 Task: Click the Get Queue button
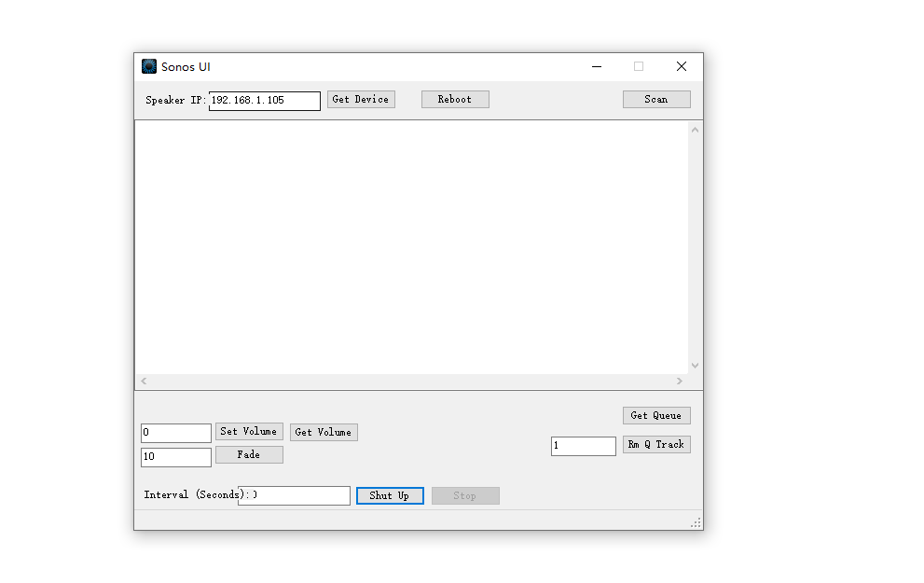point(656,415)
